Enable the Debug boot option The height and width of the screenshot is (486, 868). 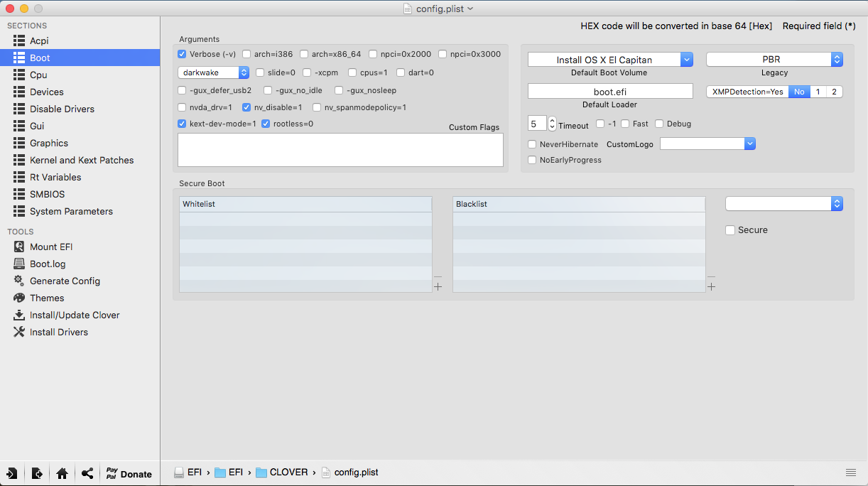[659, 124]
